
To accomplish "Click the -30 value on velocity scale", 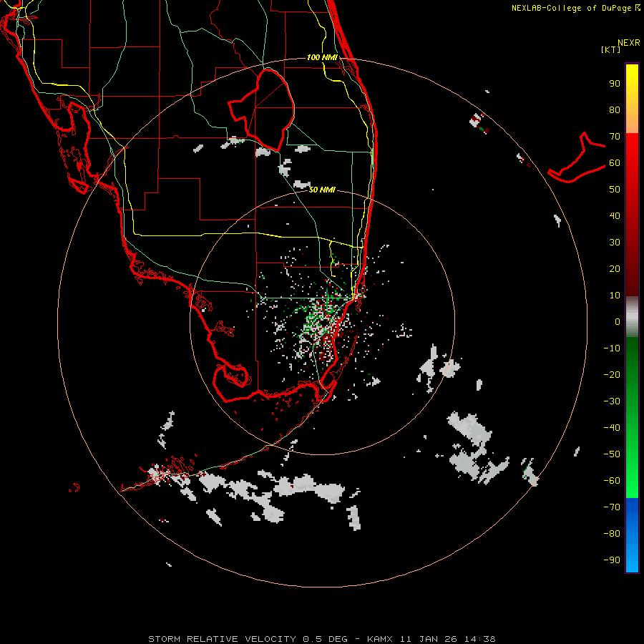I will pyautogui.click(x=612, y=401).
